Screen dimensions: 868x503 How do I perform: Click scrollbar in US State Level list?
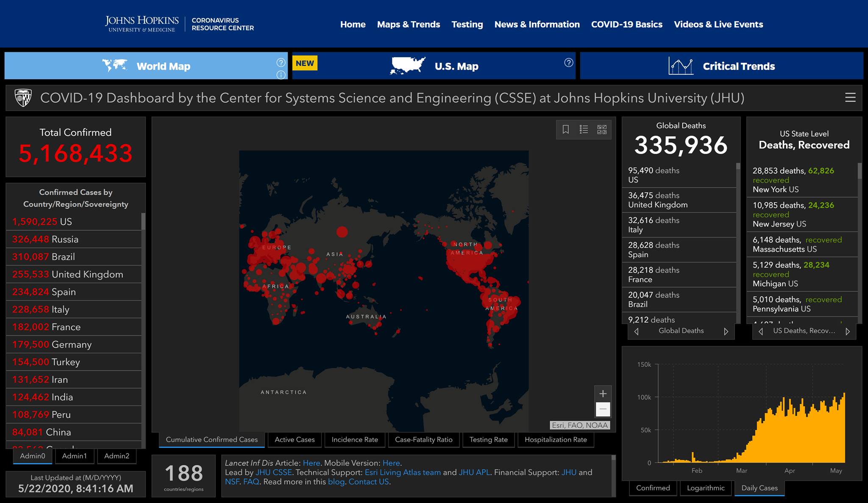click(860, 171)
